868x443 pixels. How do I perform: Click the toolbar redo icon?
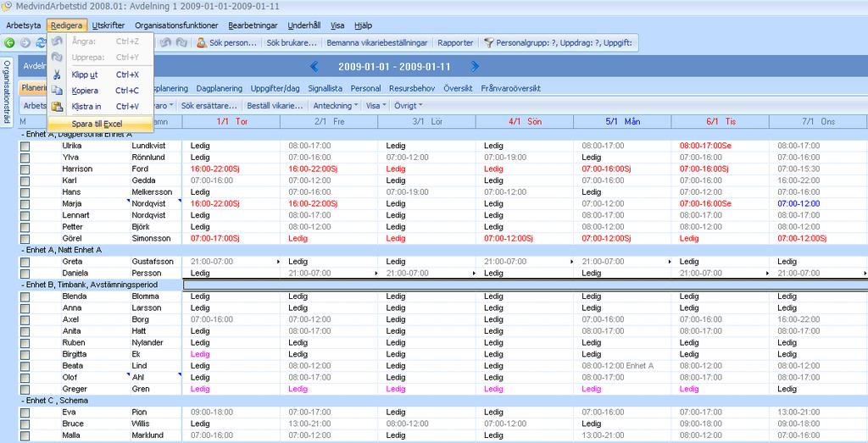181,42
